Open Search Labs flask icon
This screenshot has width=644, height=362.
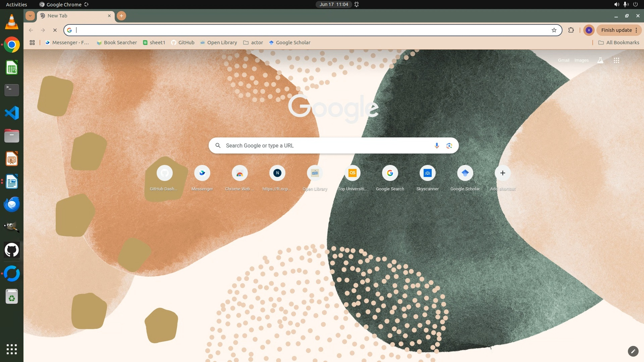pos(600,60)
